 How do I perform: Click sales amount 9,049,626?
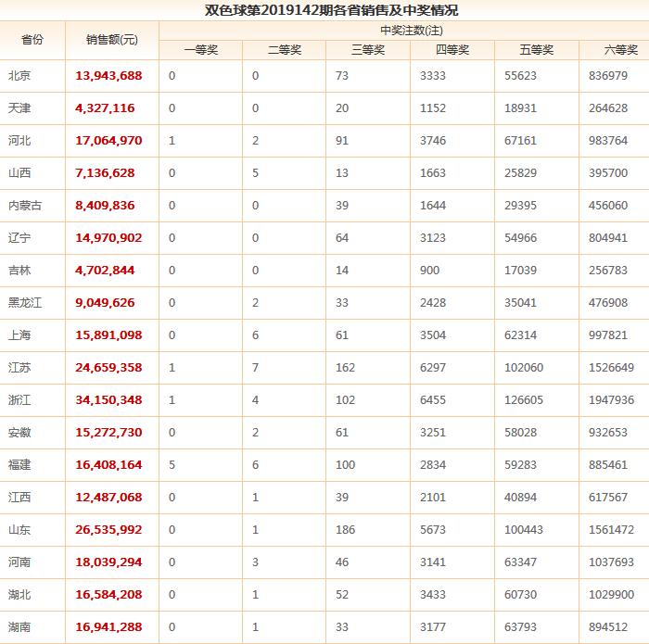105,303
